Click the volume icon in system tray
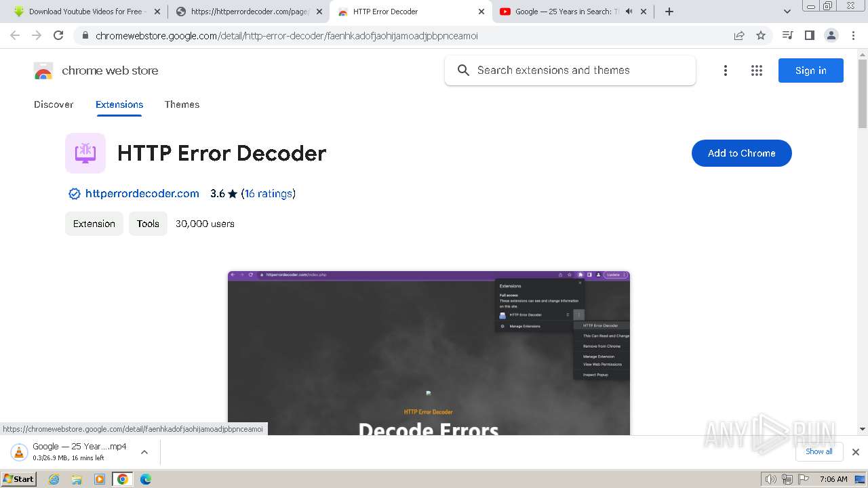868x488 pixels. (770, 479)
